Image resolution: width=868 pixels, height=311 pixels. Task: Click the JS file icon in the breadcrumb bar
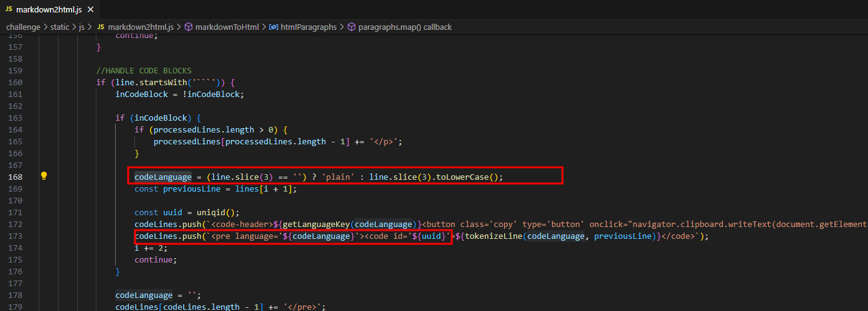[100, 27]
